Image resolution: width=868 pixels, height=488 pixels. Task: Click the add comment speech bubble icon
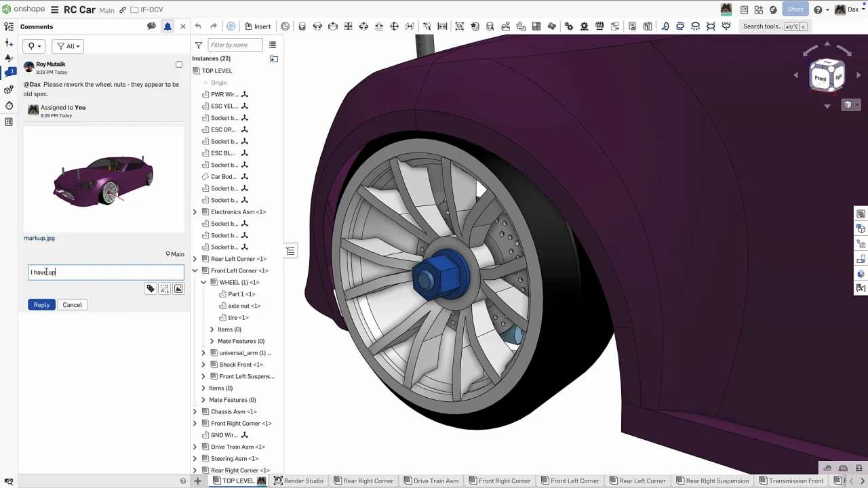(x=151, y=26)
